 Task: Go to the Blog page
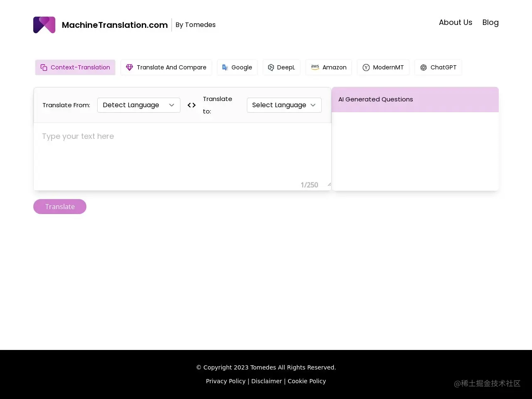(490, 22)
